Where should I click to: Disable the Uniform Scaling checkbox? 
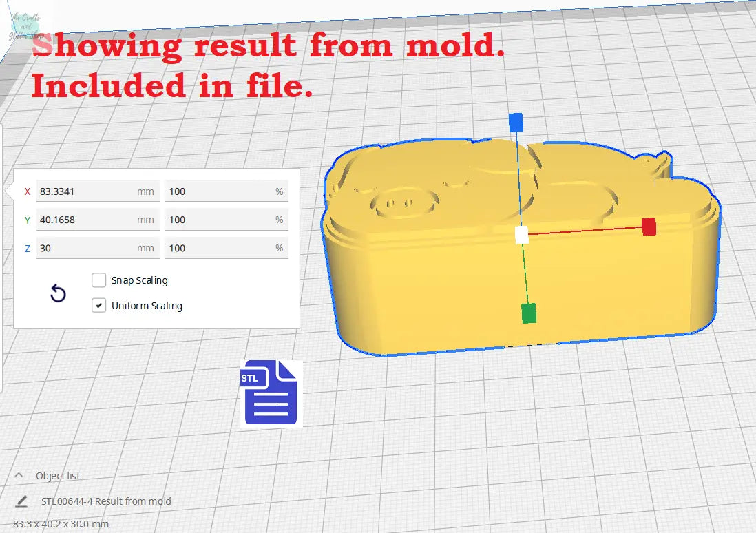coord(99,306)
